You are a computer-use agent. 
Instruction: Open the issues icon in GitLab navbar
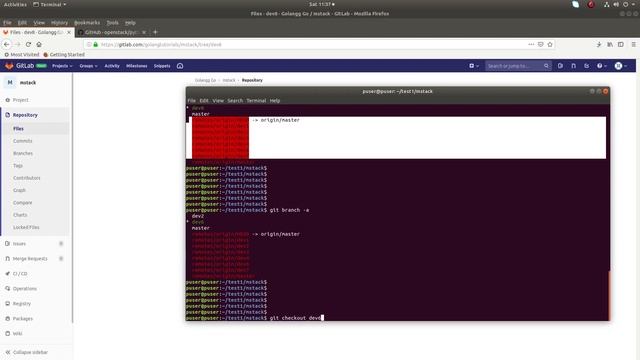tap(560, 66)
